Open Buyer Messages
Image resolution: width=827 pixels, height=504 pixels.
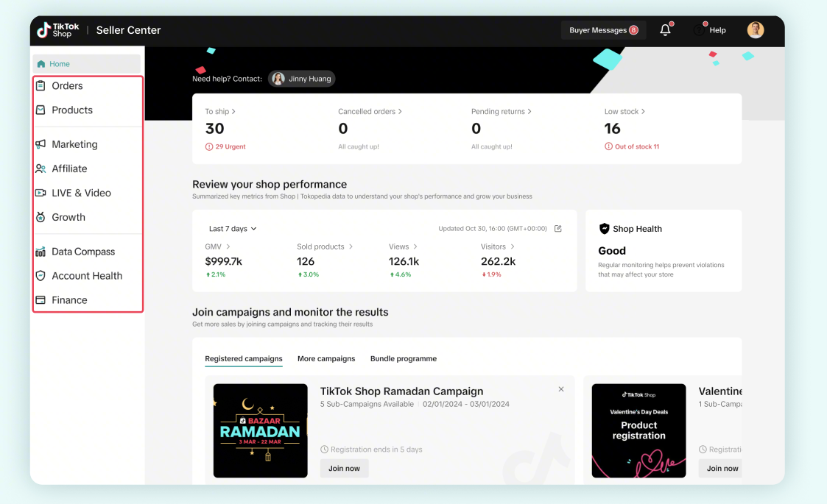[x=603, y=30]
